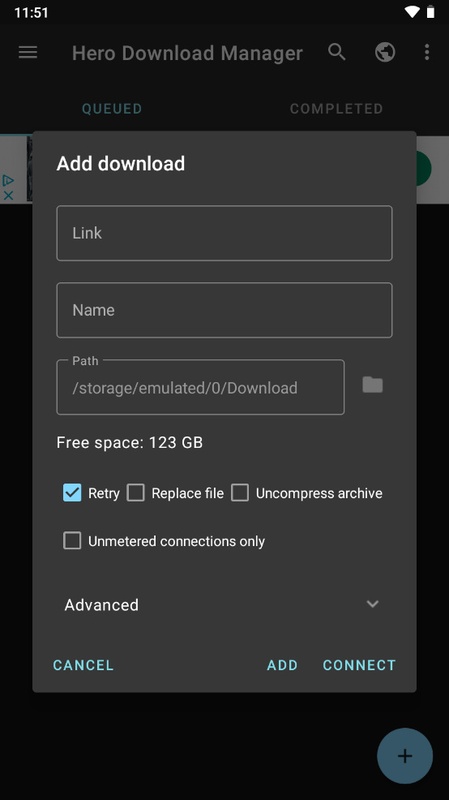
Task: Enable the Replace file checkbox
Action: point(136,493)
